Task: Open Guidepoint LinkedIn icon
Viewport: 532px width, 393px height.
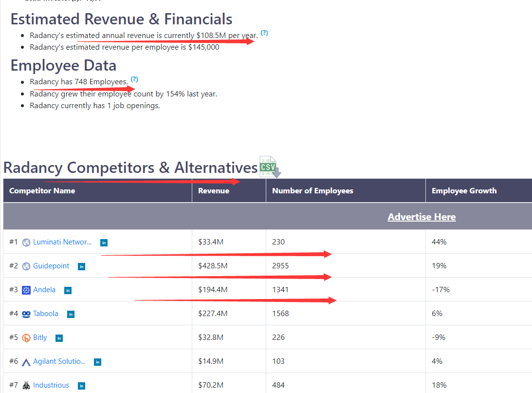Action: 81,267
